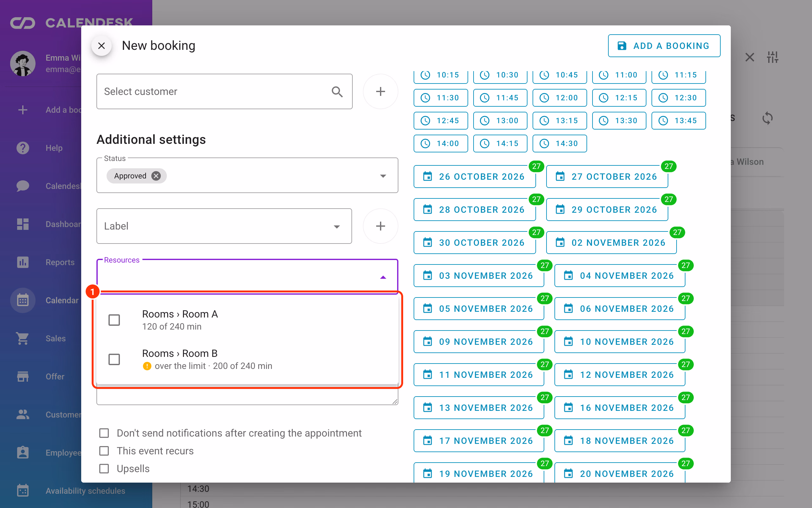
Task: Enable Don't send notifications checkbox
Action: pos(104,433)
